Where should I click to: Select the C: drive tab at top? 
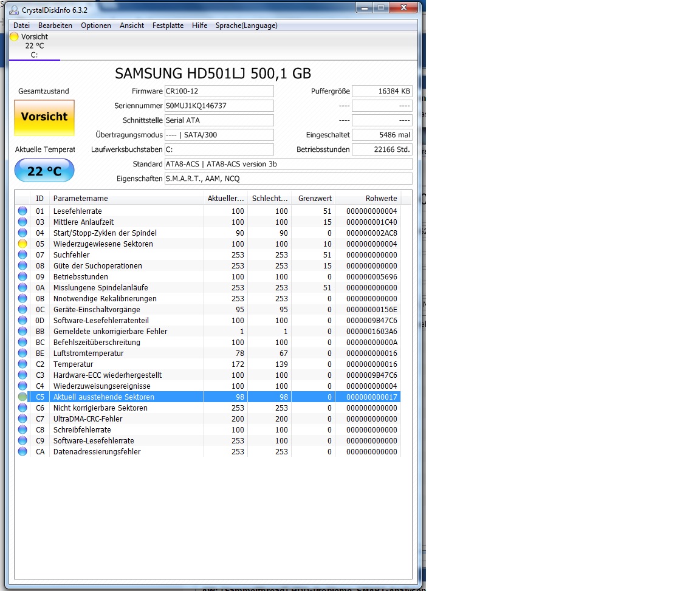pos(35,46)
